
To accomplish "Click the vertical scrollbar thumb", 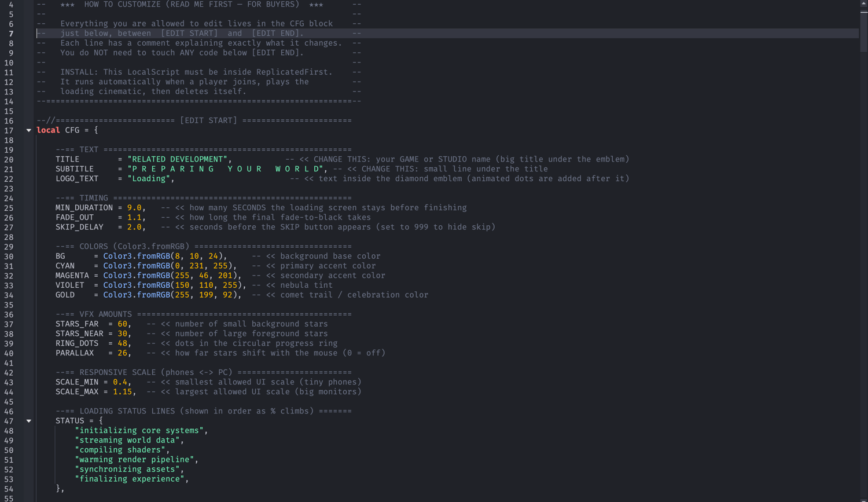I will click(x=863, y=32).
